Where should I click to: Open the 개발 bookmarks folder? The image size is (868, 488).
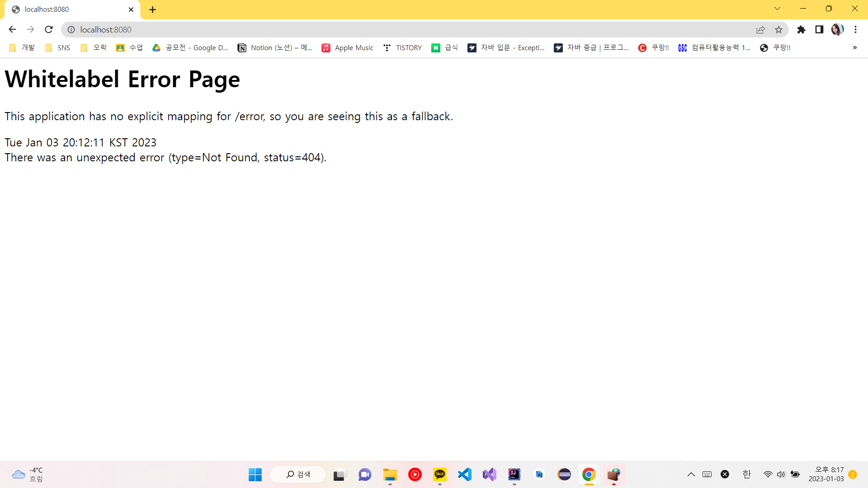pyautogui.click(x=22, y=47)
